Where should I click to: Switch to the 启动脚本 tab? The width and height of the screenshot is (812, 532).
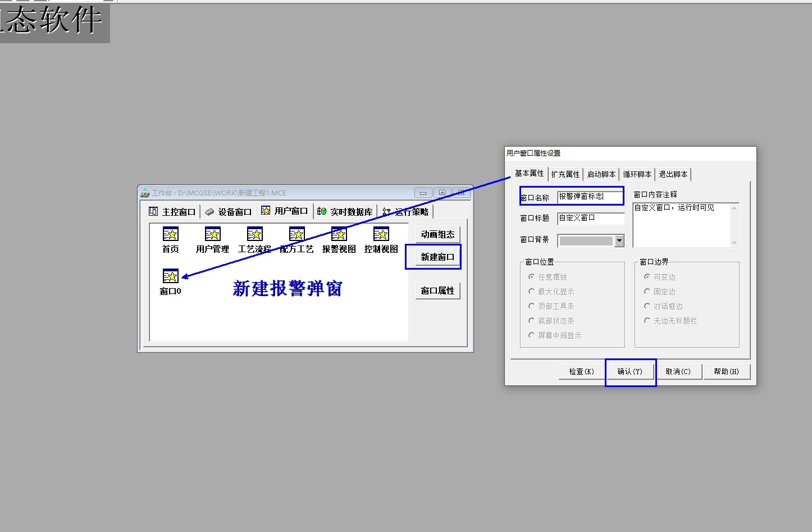coord(601,174)
